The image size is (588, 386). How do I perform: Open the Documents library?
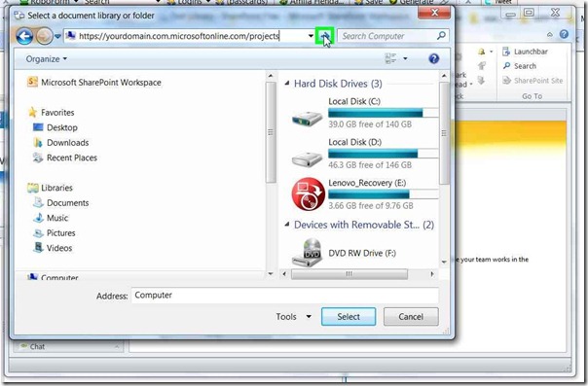[61, 203]
